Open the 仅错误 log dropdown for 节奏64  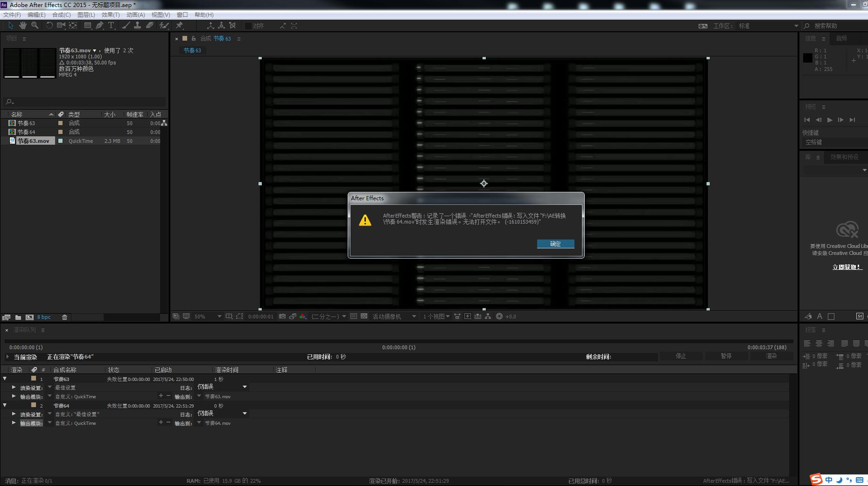[x=245, y=414]
